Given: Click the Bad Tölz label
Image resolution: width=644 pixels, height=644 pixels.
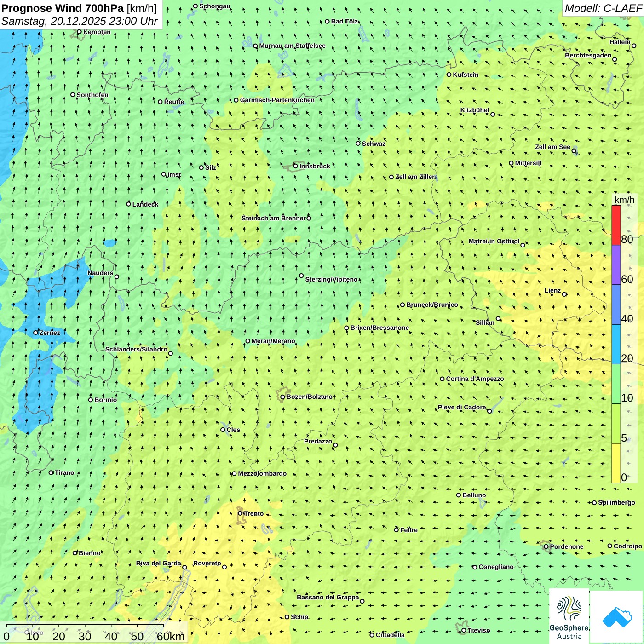Looking at the screenshot, I should click(x=344, y=21).
